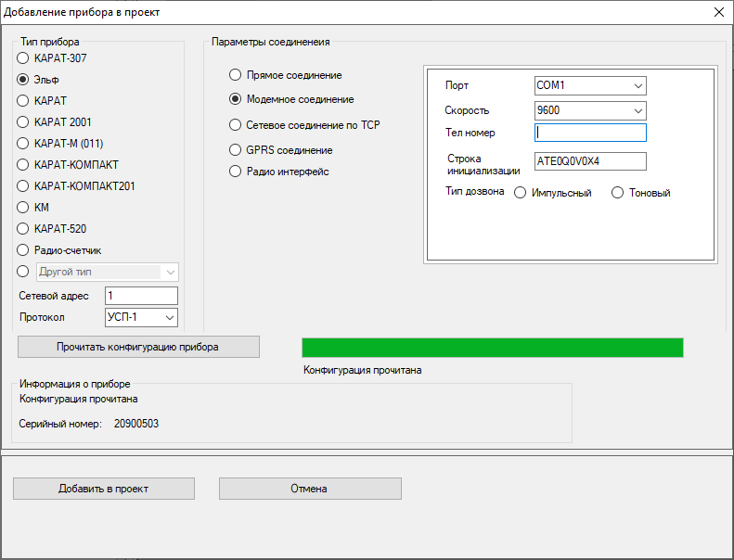The height and width of the screenshot is (560, 734).
Task: Select Радио-счетчик device type
Action: 24,249
